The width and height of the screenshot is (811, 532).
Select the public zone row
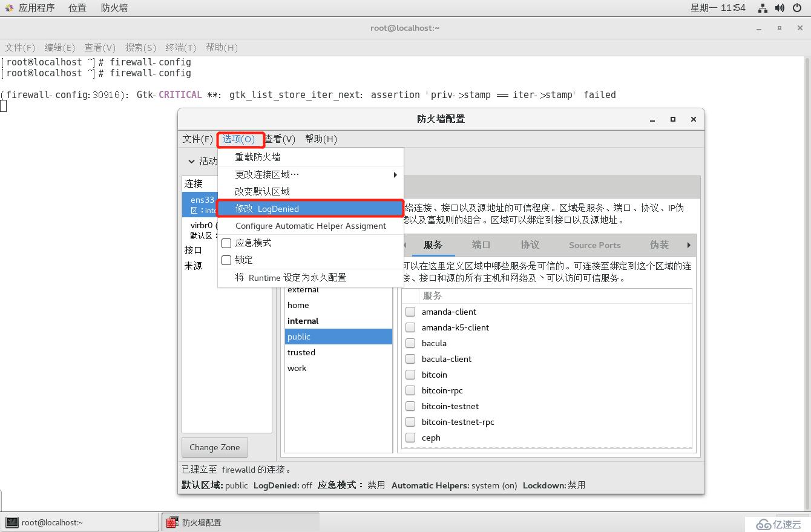338,337
